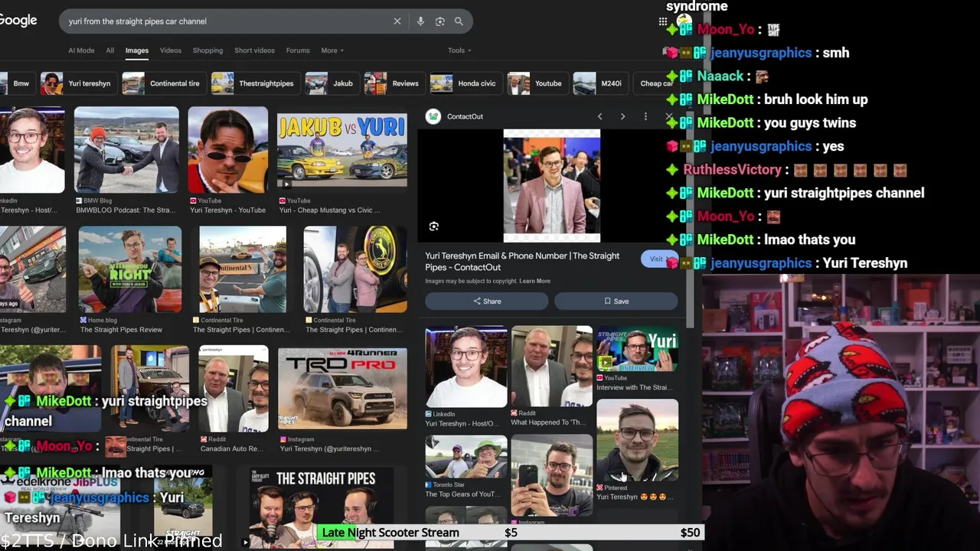Open the Shopping tab
The height and width of the screenshot is (551, 980).
coord(207,51)
